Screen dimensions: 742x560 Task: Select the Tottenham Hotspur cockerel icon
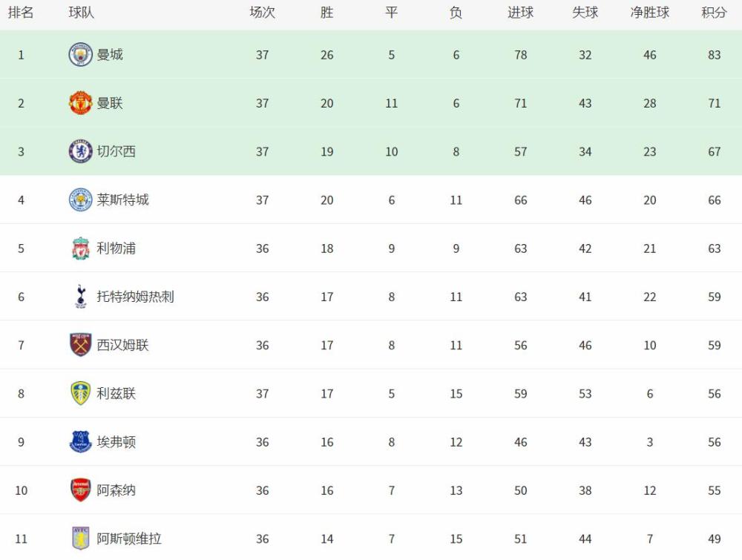[x=80, y=297]
